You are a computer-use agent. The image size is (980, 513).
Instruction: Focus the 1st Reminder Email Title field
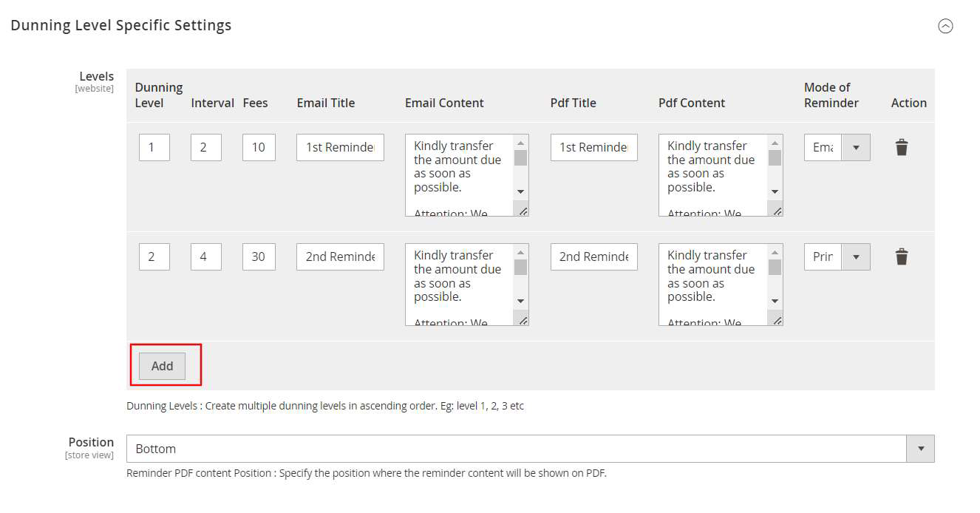point(340,147)
